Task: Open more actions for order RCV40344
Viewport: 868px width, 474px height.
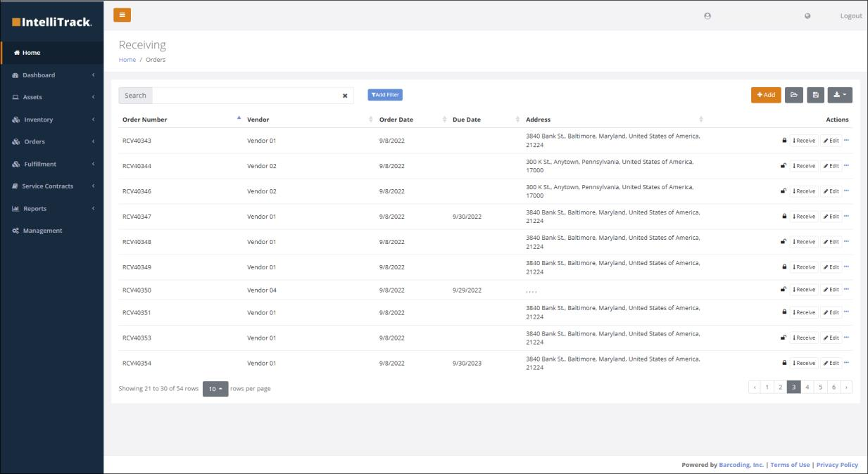Action: coord(847,165)
